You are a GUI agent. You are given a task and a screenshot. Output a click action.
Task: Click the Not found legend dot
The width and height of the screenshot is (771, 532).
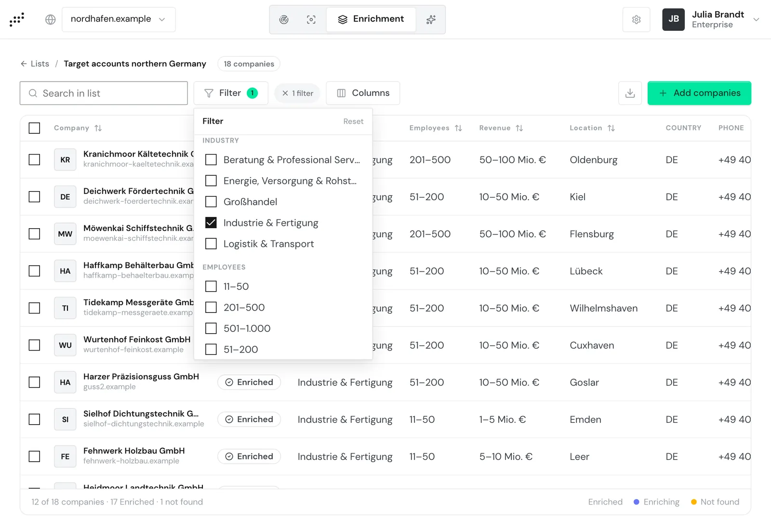tap(694, 502)
